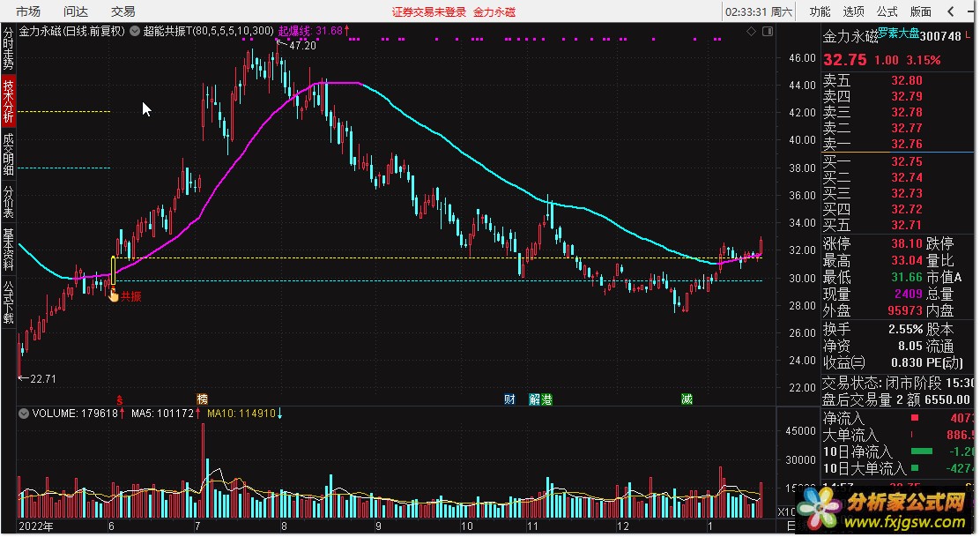
Task: Click 外盘 value 95973
Action: tap(906, 310)
